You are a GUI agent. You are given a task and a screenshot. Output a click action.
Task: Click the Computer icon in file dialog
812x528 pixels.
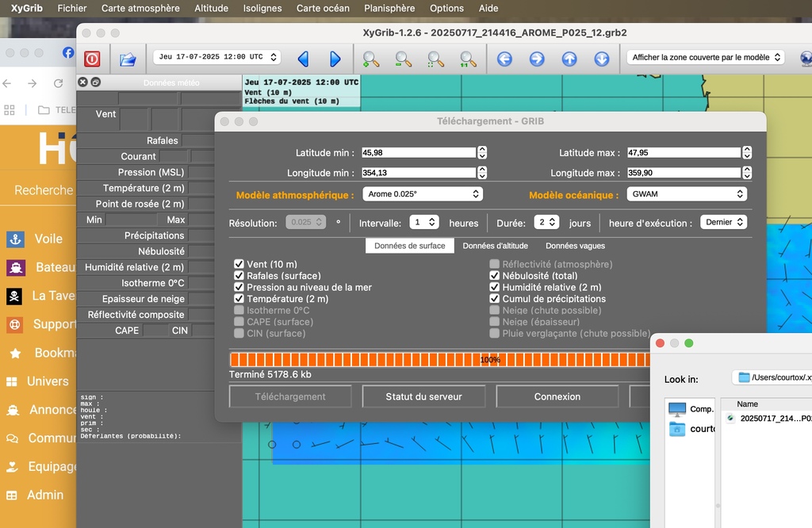pos(677,409)
